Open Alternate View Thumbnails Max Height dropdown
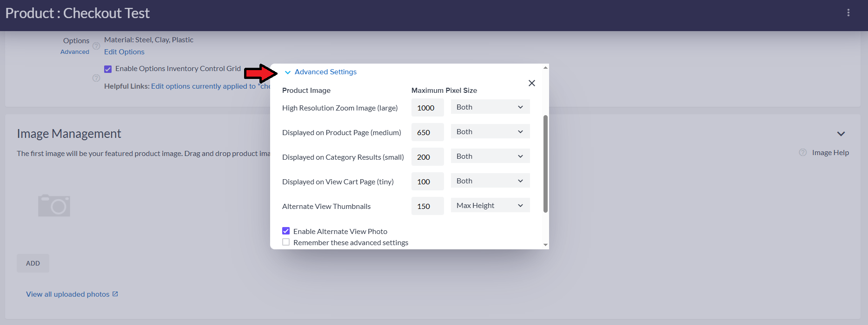Screen dimensions: 868x325 click(x=490, y=206)
